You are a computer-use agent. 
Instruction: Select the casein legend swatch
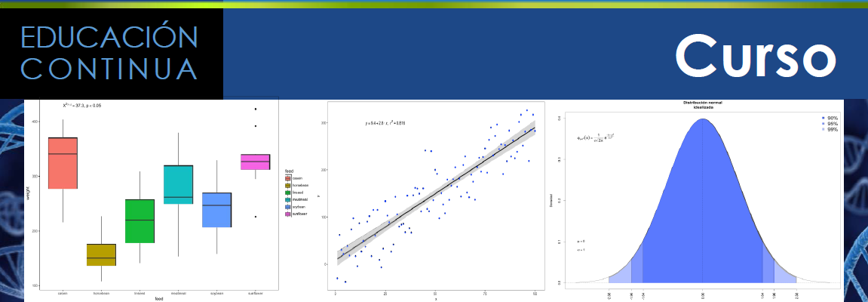pyautogui.click(x=287, y=178)
